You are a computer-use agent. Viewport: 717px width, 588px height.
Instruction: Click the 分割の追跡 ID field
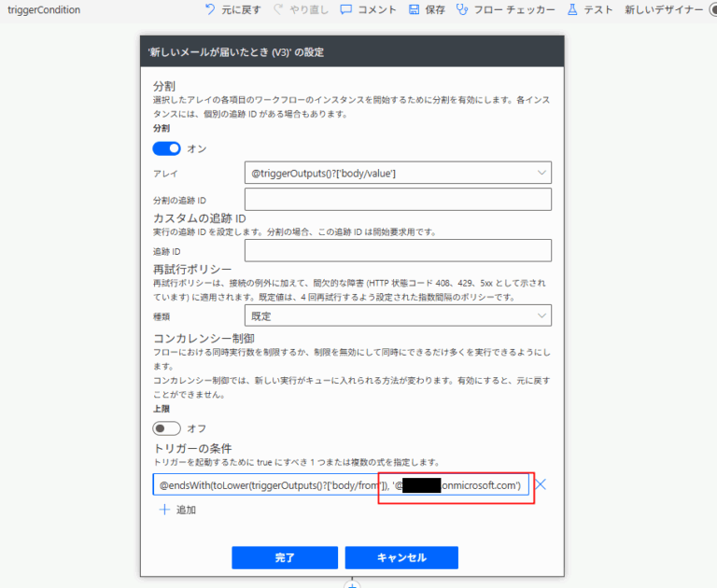coord(397,200)
